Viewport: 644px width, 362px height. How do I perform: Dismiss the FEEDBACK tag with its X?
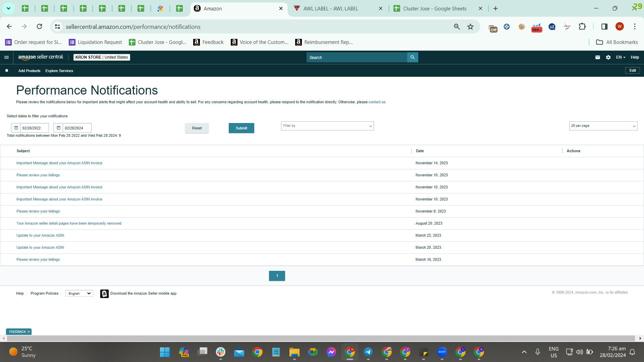tap(29, 332)
